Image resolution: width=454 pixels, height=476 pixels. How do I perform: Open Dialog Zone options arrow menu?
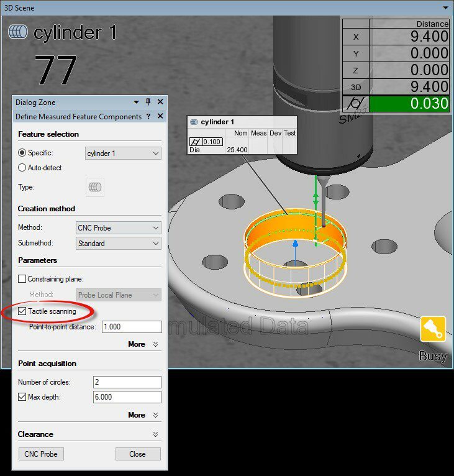136,103
